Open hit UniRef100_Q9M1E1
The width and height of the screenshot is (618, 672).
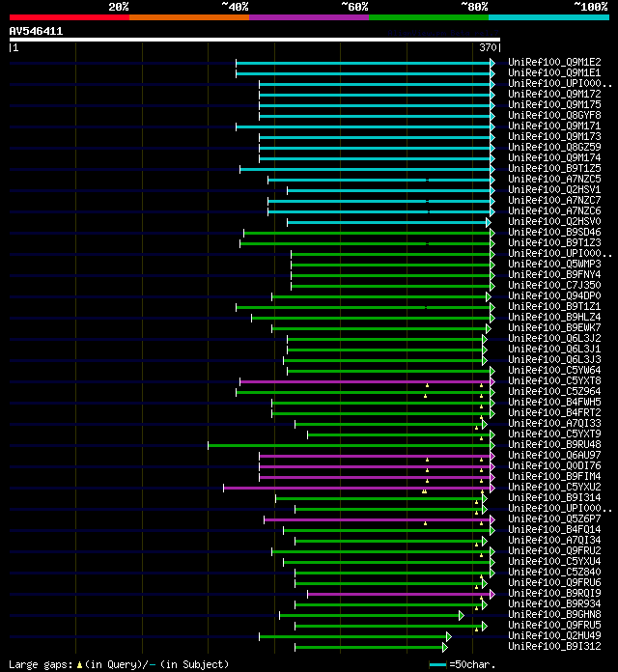pyautogui.click(x=554, y=73)
